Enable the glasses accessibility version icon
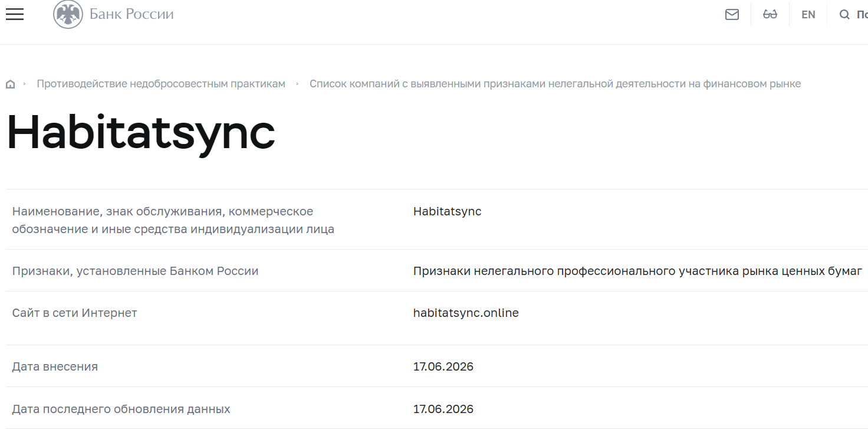Viewport: 868px width, 429px height. (770, 15)
